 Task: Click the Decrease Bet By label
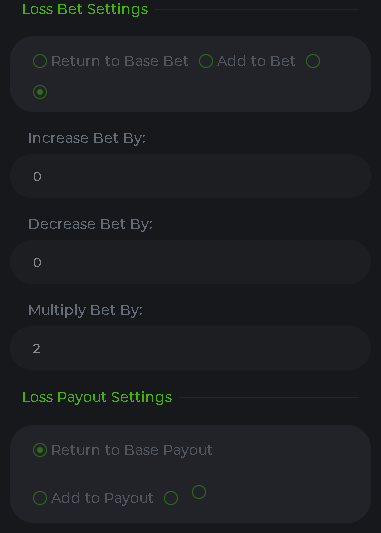(x=90, y=224)
